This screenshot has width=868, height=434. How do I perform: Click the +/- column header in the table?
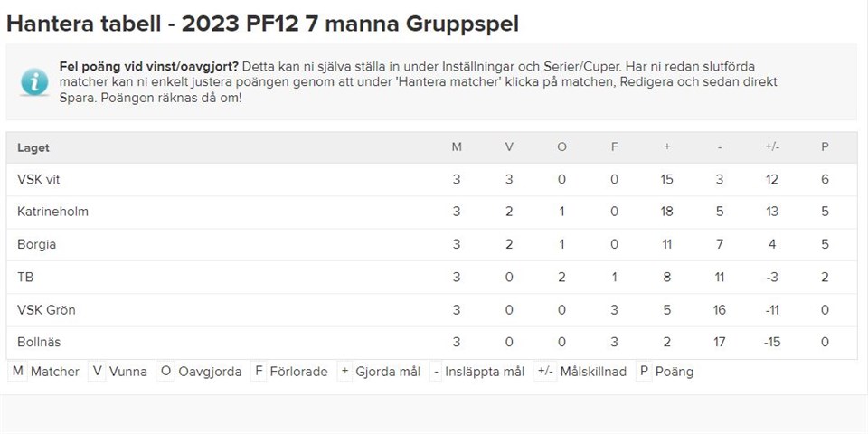coord(771,147)
